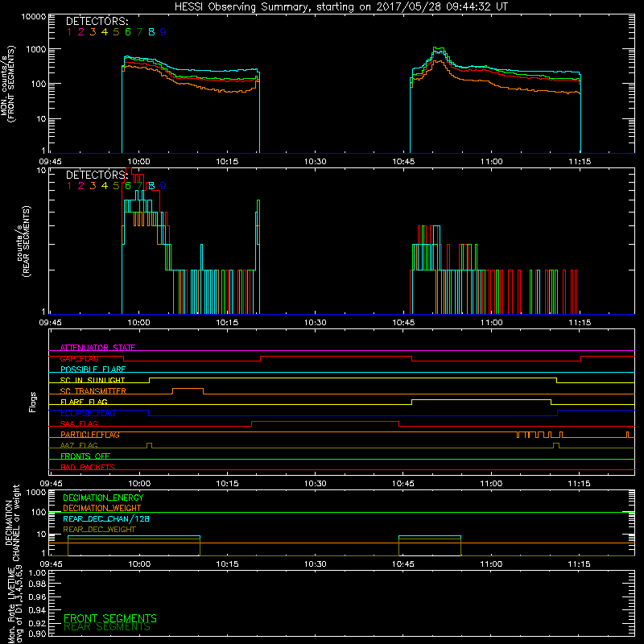This screenshot has height=644, width=644.
Task: Click the GAP_FLAG label
Action: (79, 358)
